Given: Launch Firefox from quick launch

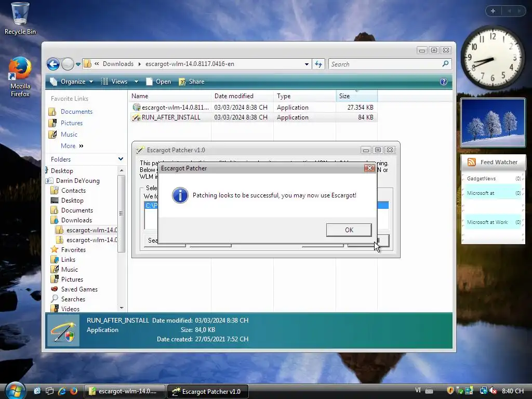Looking at the screenshot, I should point(74,391).
